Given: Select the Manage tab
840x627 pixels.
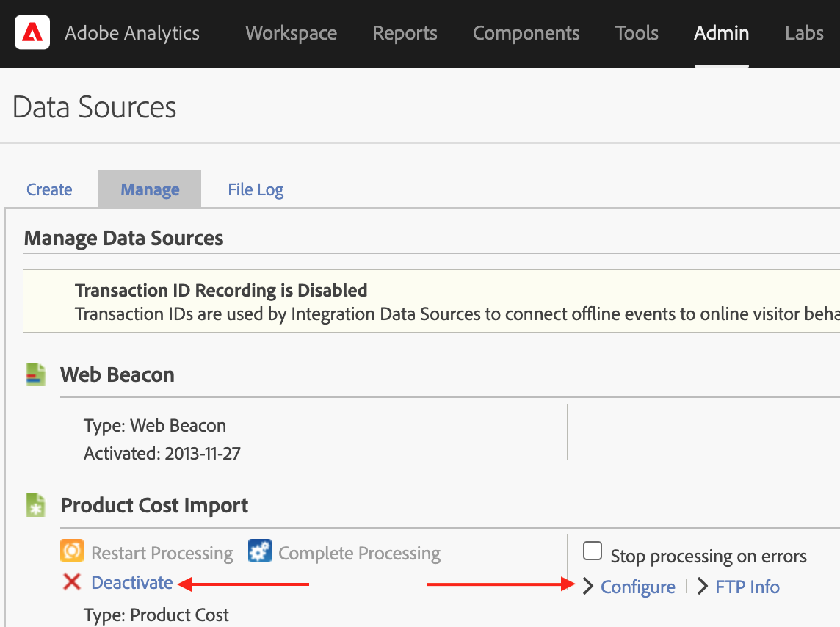Looking at the screenshot, I should coord(150,189).
